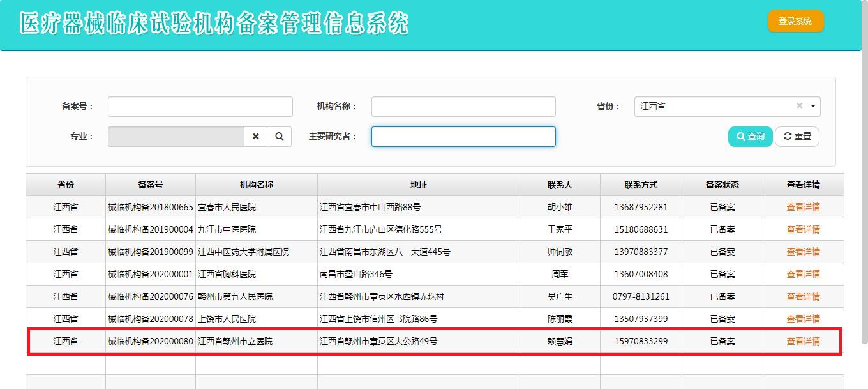The height and width of the screenshot is (389, 868).
Task: Click address 江西省宜春市中山西路88号
Action: [x=370, y=207]
